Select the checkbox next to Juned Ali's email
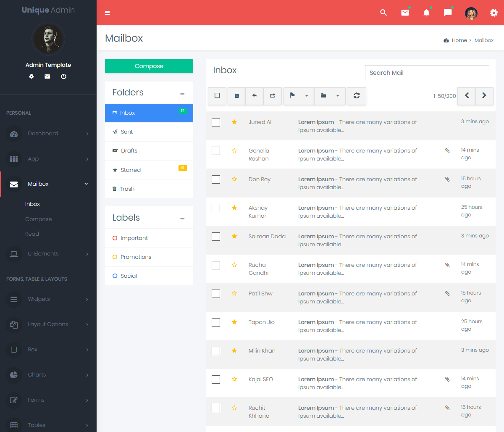This screenshot has height=432, width=504. [215, 122]
